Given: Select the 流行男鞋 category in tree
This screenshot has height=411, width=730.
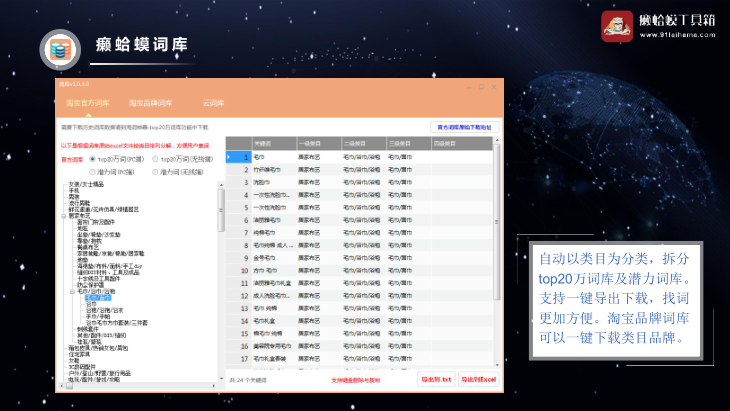Looking at the screenshot, I should [x=79, y=203].
